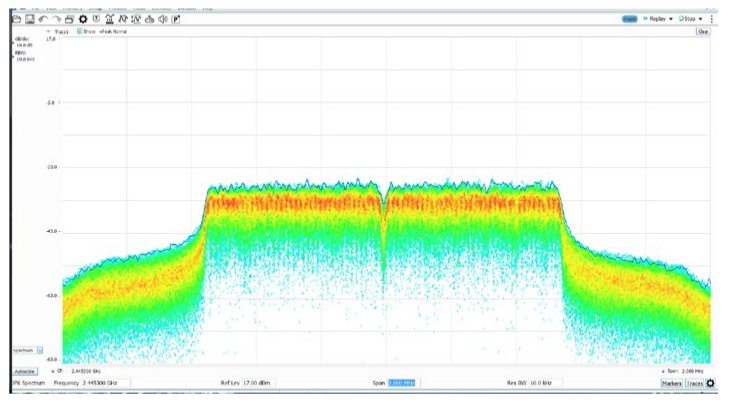Click the Undo arrow icon

coord(43,19)
